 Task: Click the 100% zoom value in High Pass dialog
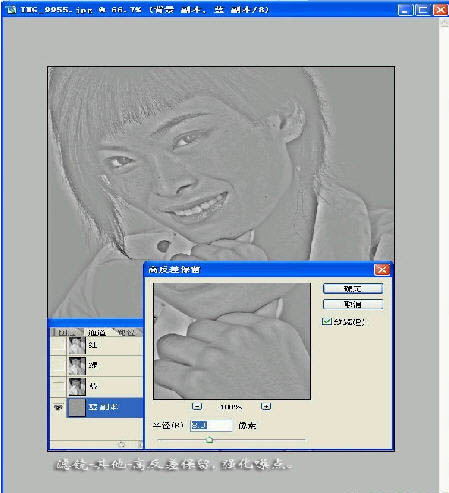pyautogui.click(x=231, y=407)
